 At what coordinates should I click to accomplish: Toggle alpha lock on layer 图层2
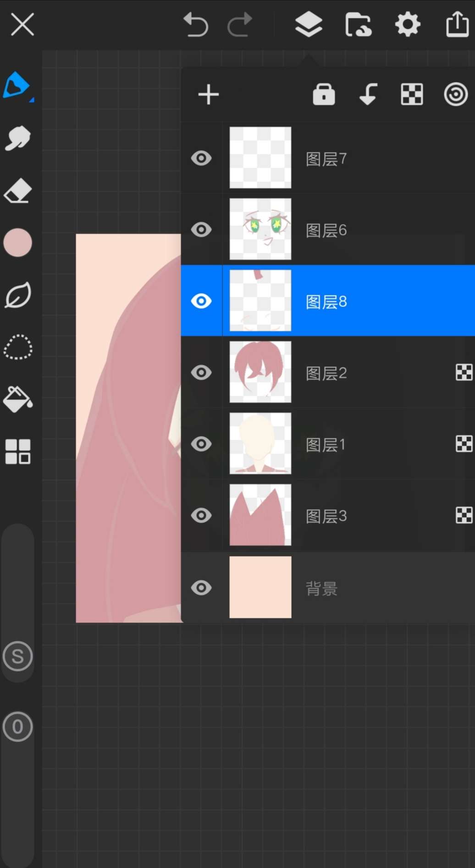pyautogui.click(x=464, y=372)
